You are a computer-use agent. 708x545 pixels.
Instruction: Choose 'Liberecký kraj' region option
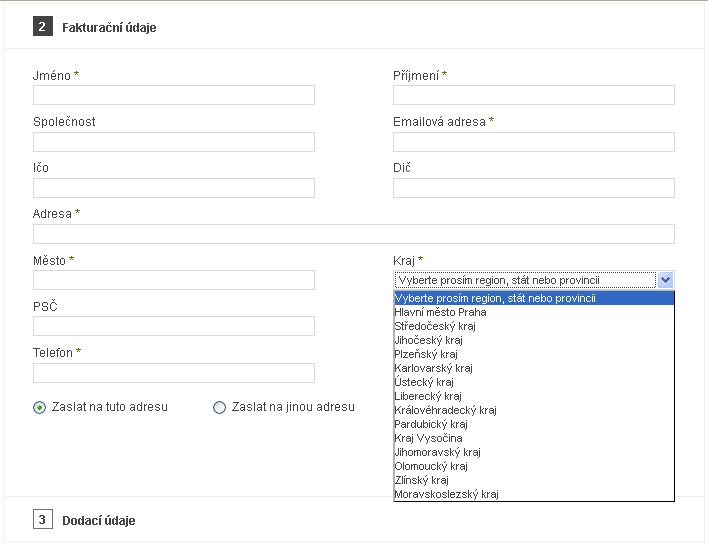click(x=428, y=396)
